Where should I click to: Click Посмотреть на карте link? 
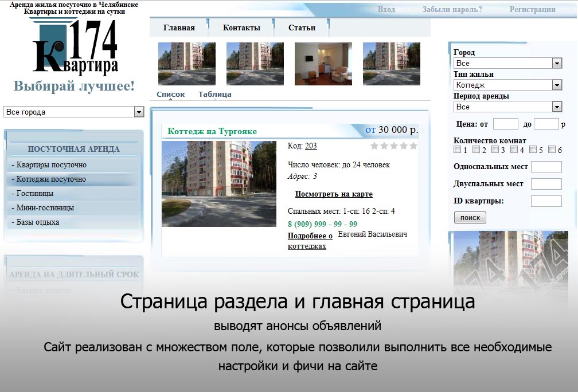point(334,194)
